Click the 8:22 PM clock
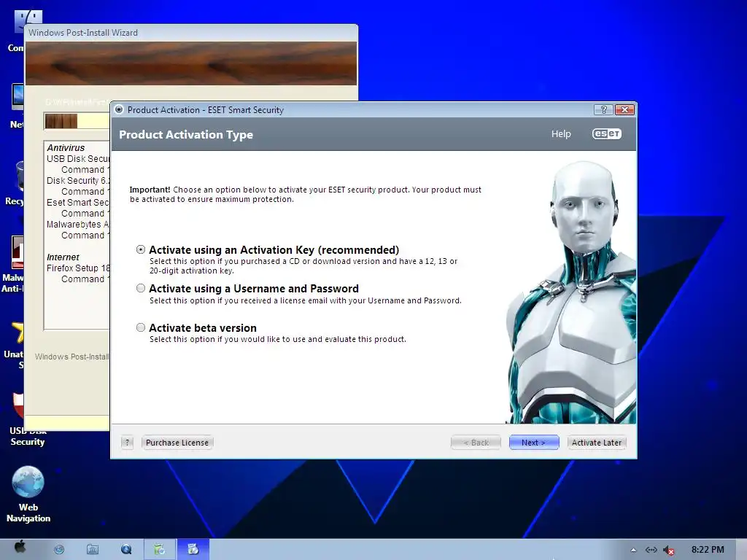The image size is (747, 560). 708,550
